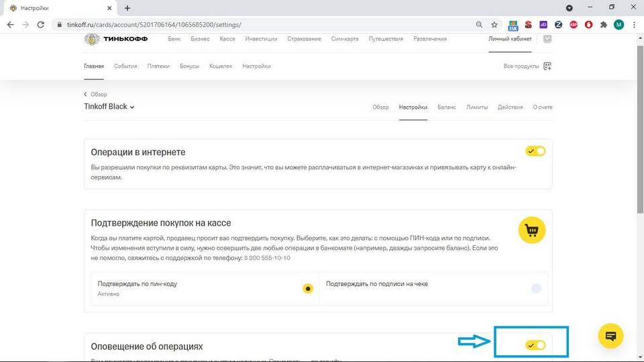Toggle Операции в интернете switch

point(535,151)
